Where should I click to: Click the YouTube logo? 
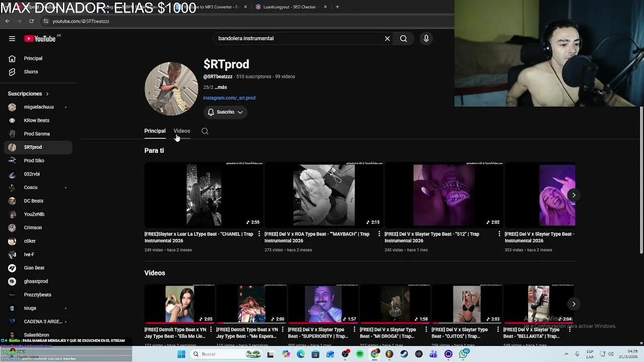(x=40, y=39)
